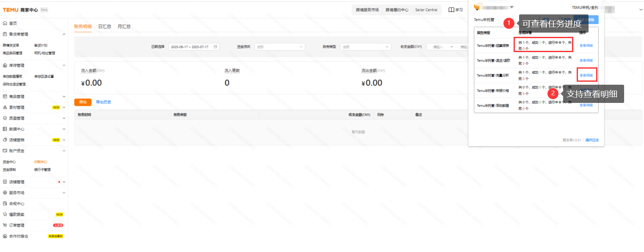Open 银行卡管理 in sidebar

(x=42, y=169)
